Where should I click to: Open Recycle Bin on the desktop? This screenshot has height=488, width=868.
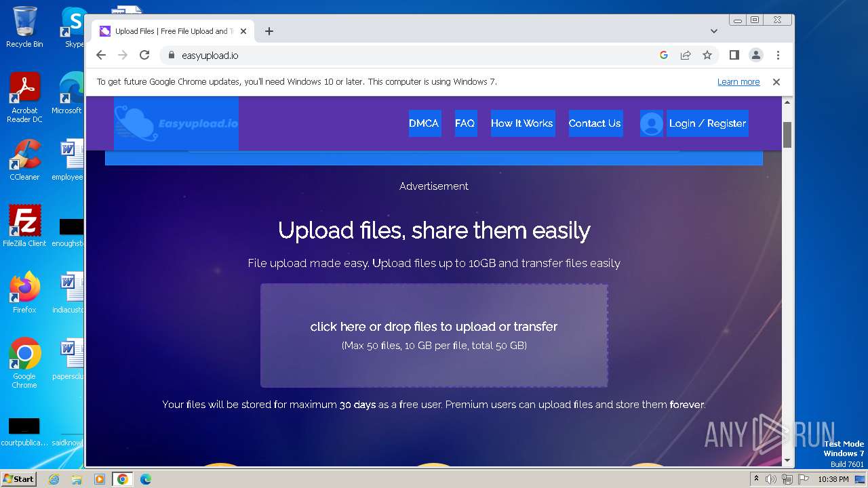click(24, 28)
